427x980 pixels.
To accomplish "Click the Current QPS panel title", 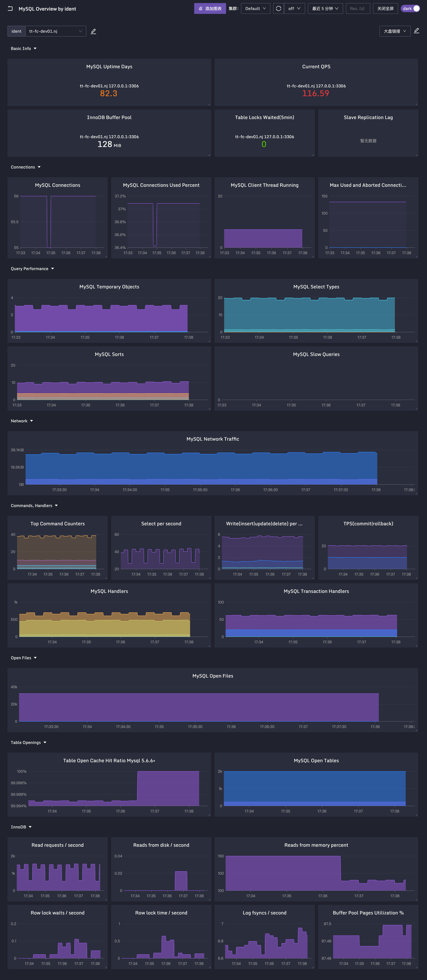I will (x=316, y=67).
